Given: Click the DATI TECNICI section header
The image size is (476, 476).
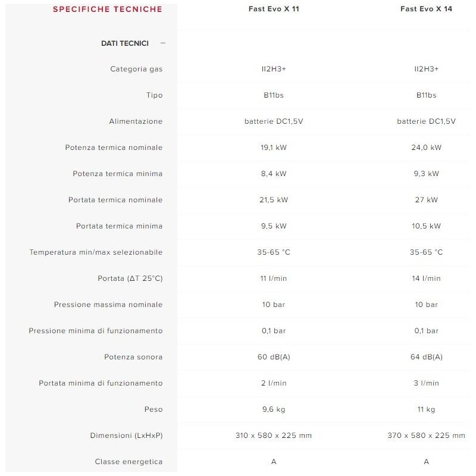Looking at the screenshot, I should tap(125, 43).
